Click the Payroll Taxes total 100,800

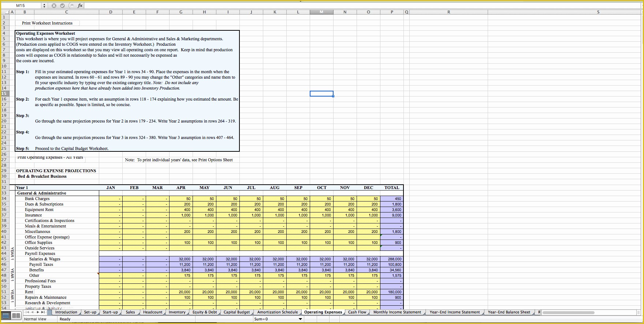(392, 264)
